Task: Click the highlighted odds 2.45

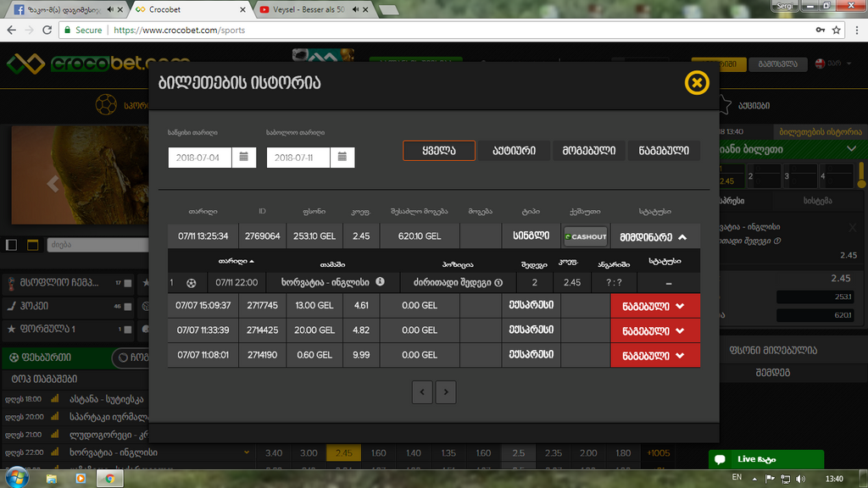Action: click(x=344, y=453)
